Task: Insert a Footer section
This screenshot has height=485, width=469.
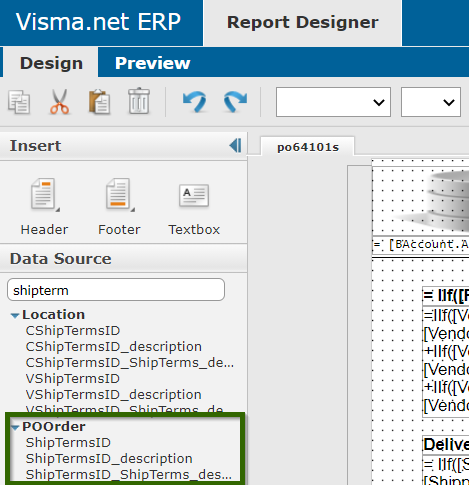Action: click(x=119, y=207)
